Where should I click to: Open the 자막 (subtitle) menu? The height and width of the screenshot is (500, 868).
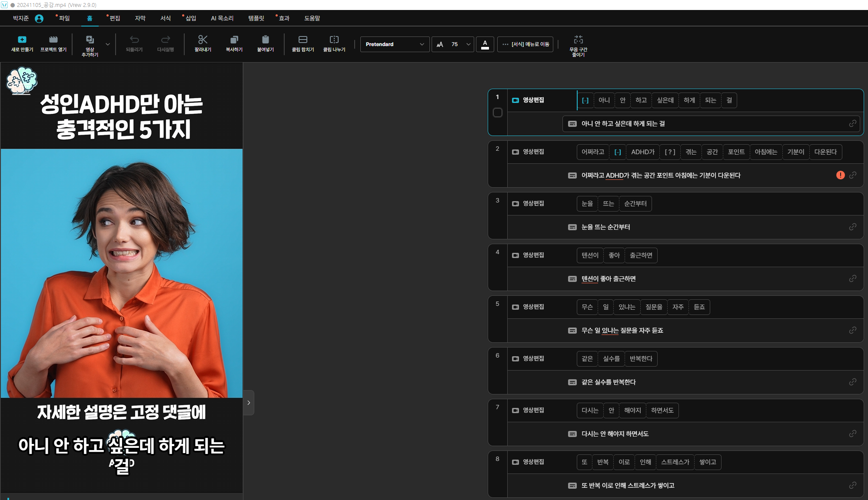click(x=140, y=18)
